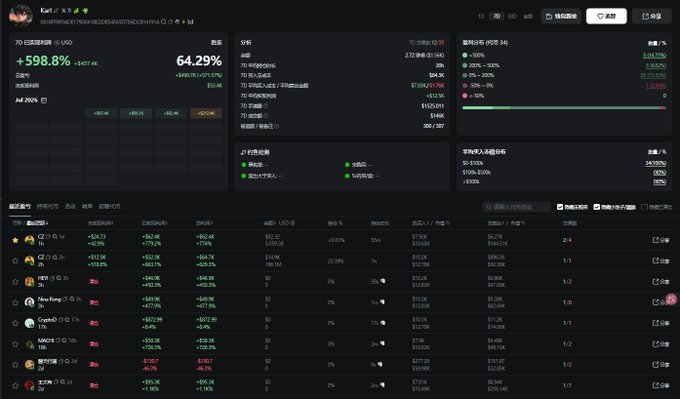Click the copy icon next to CryptoD token name

(x=61, y=320)
